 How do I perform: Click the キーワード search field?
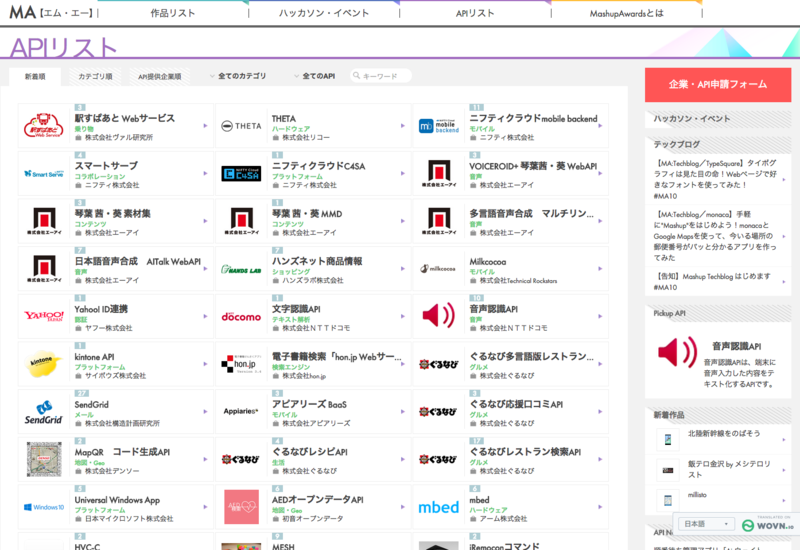coord(381,76)
